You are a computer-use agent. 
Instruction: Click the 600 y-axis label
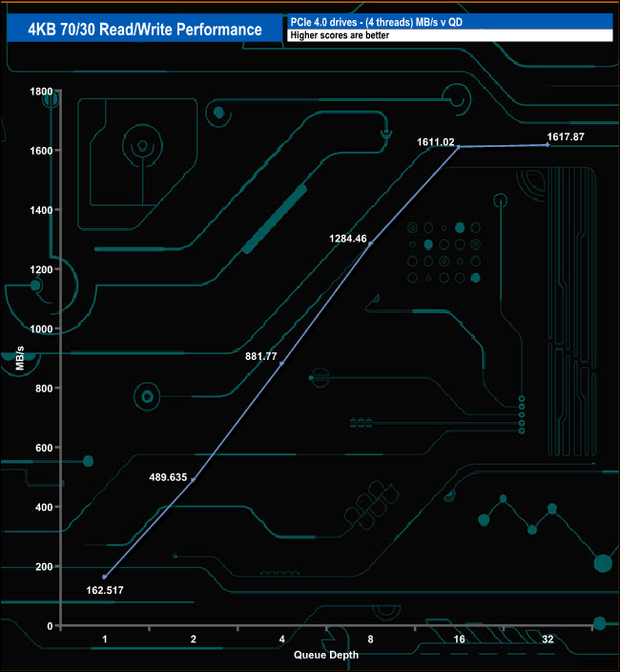tap(44, 448)
